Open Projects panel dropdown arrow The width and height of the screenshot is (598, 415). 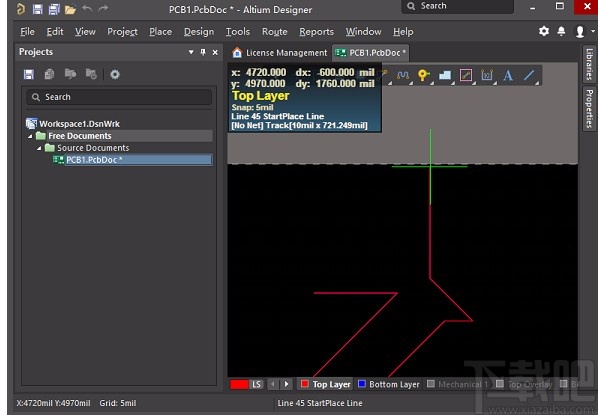point(191,52)
